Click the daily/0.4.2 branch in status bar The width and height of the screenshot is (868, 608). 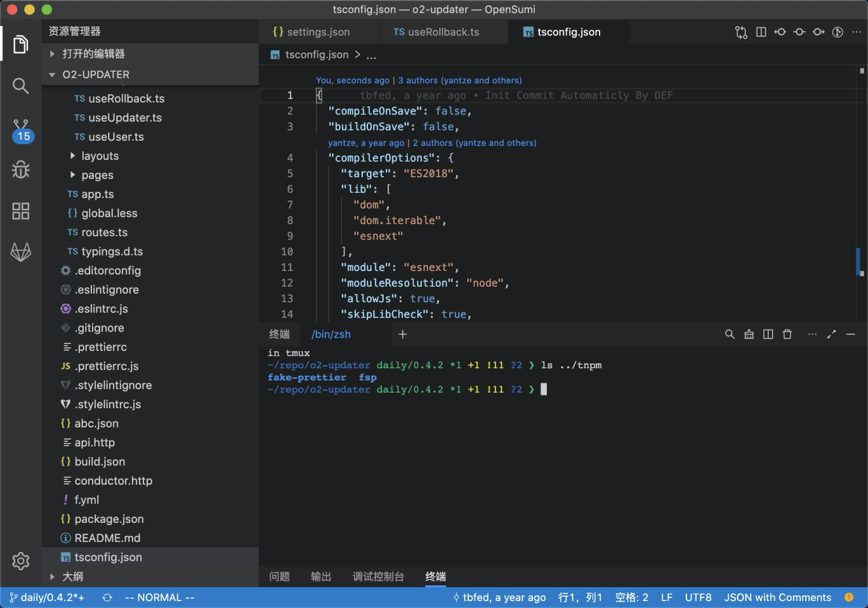tap(47, 598)
